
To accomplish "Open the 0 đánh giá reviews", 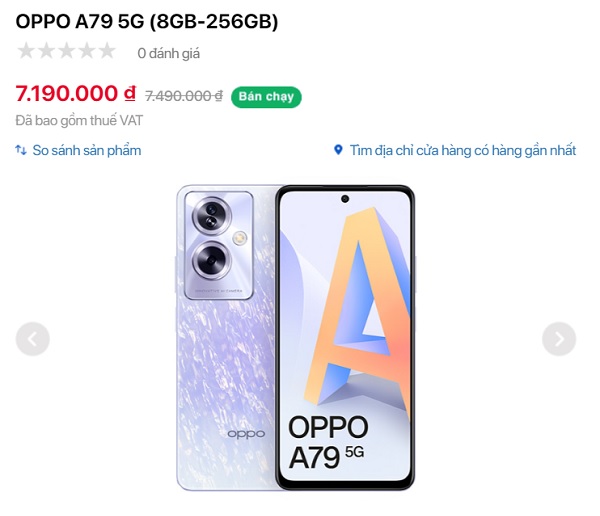I will (x=169, y=53).
